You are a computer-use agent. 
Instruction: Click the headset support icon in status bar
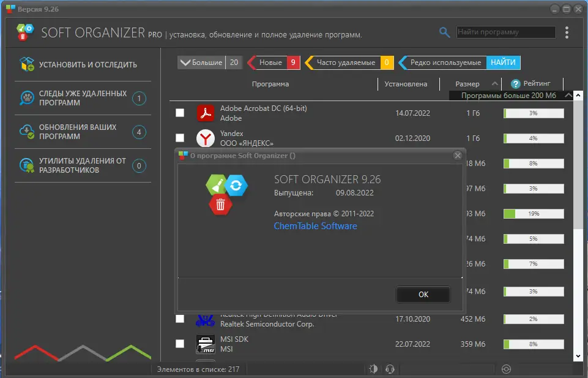(x=390, y=369)
